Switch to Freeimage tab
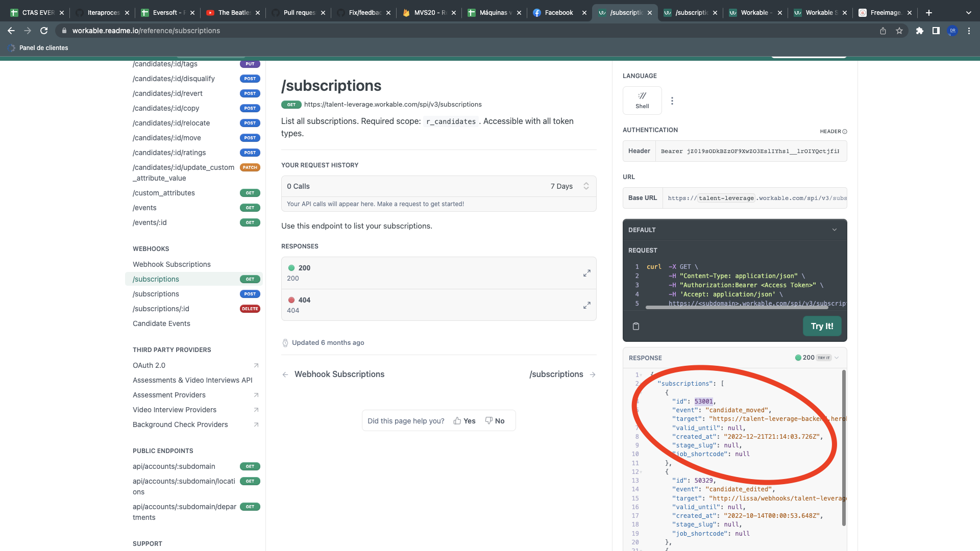Image resolution: width=980 pixels, height=551 pixels. [885, 13]
